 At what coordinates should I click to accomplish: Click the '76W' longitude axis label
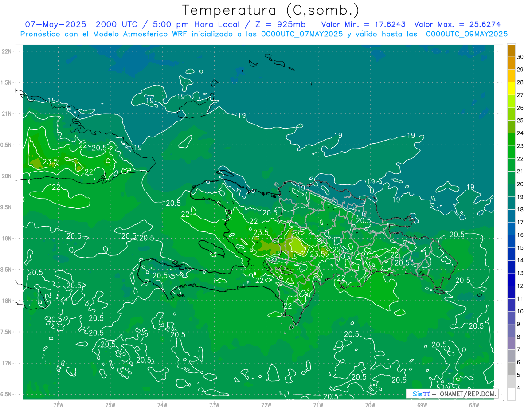(x=58, y=405)
